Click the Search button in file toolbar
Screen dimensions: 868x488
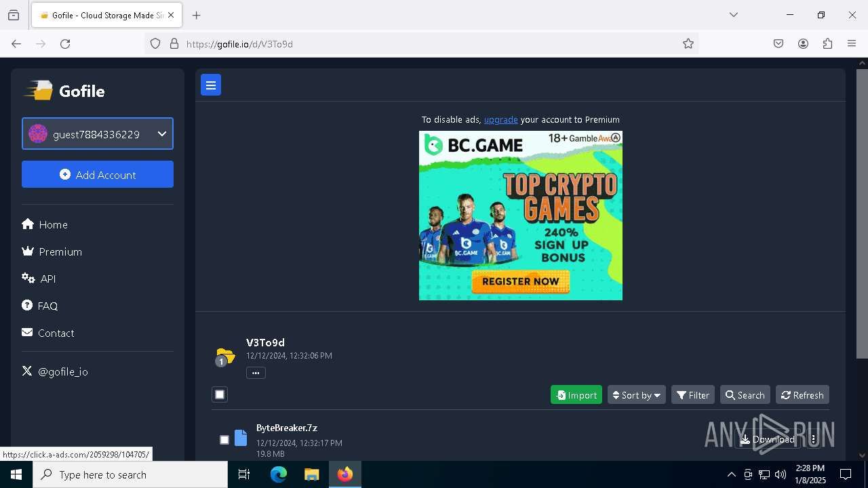745,395
